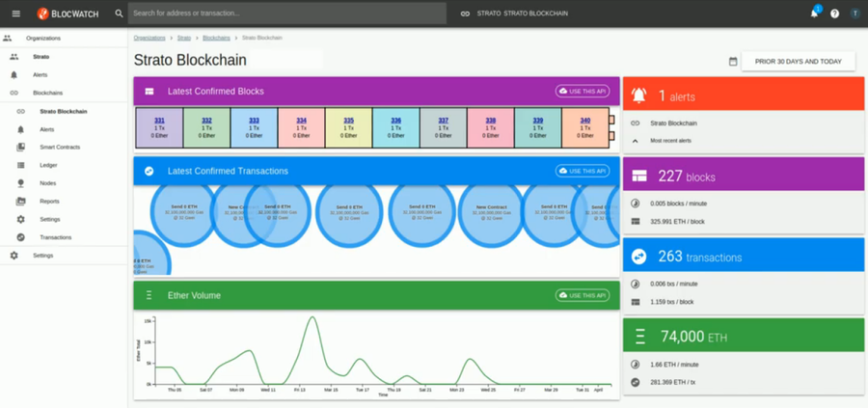Select Smart Contracts in the sidebar
This screenshot has height=408, width=868.
(60, 148)
